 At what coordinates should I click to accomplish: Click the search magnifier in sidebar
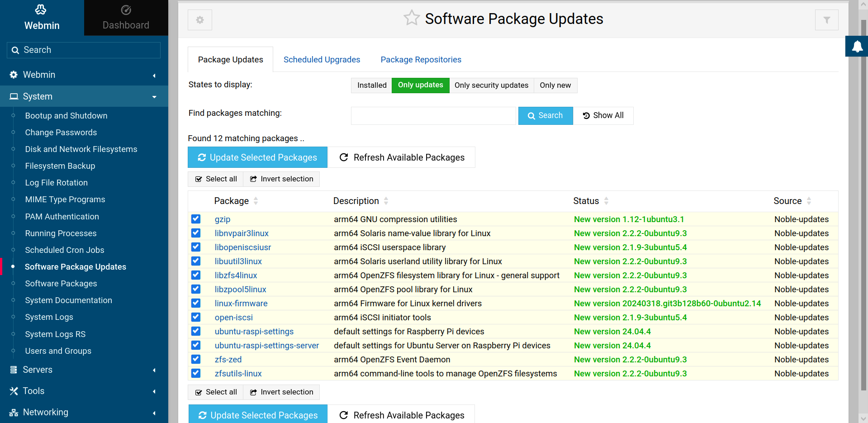tap(15, 50)
